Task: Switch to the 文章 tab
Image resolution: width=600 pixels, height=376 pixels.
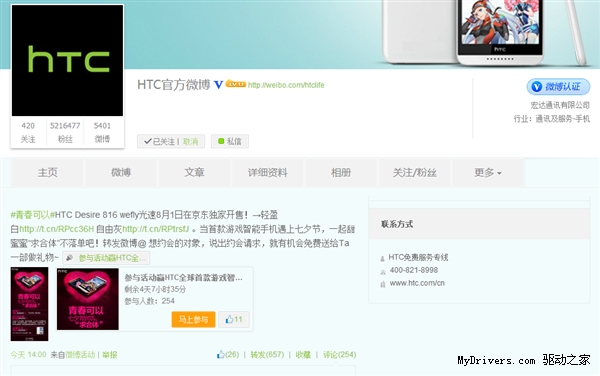Action: coord(194,173)
